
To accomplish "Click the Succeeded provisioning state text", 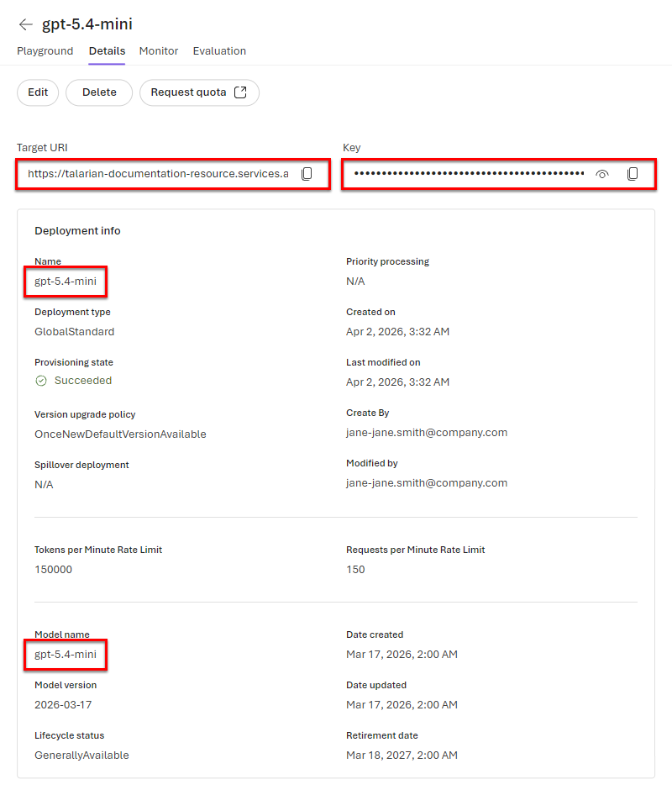I will tap(83, 380).
